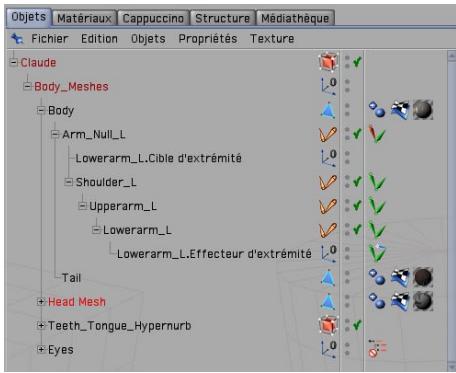Image resolution: width=456 pixels, height=373 pixels.
Task: Expand the Teeth_Tongue_Hypernurb node
Action: pos(41,326)
